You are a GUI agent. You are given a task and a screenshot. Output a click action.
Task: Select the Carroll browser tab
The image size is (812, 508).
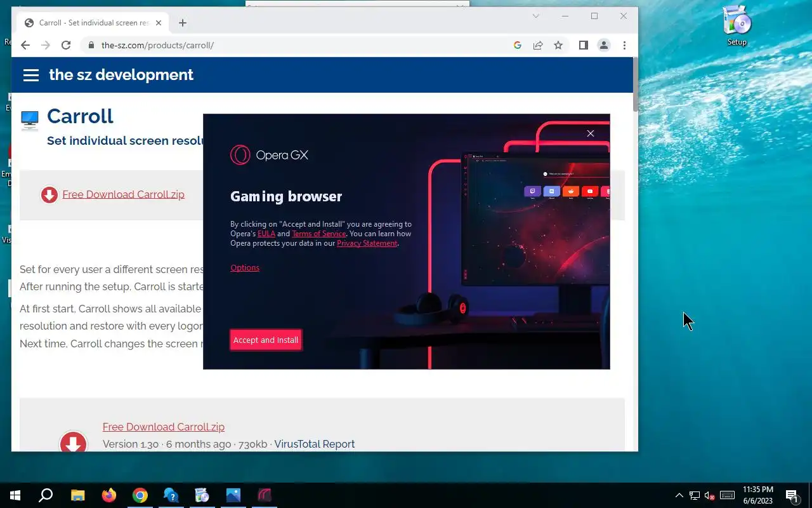(93, 23)
